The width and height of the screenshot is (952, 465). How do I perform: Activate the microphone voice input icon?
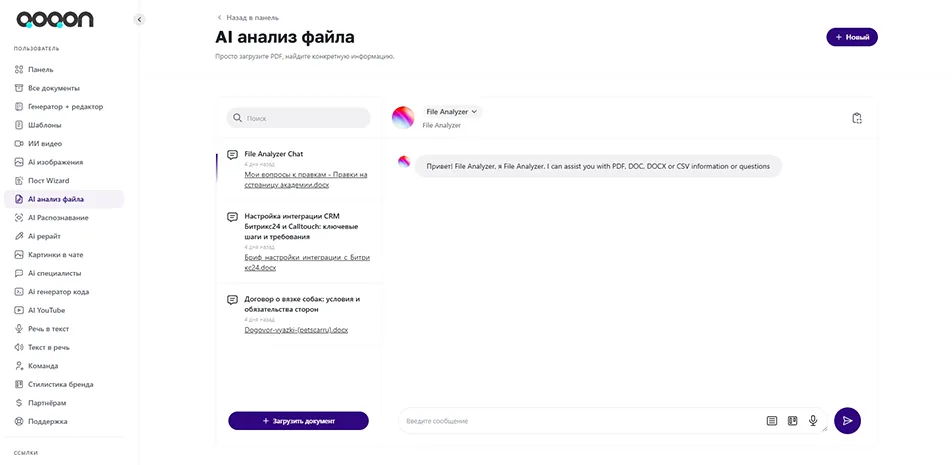[x=813, y=421]
